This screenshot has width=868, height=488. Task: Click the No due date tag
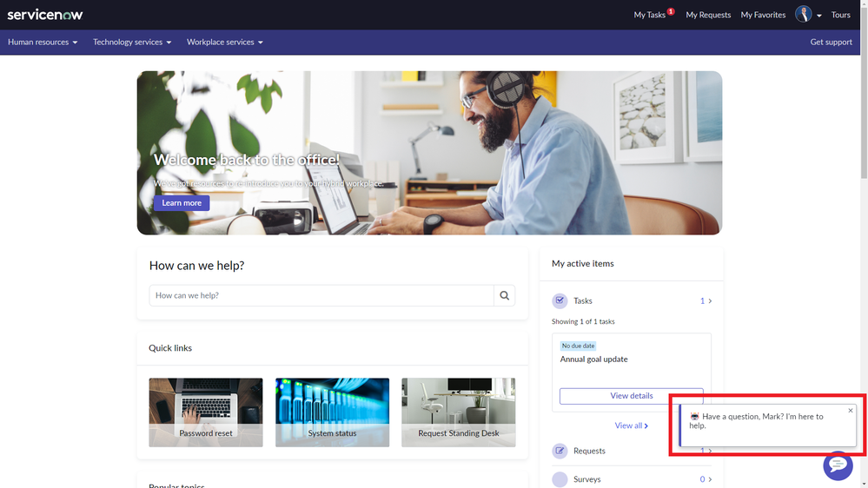pos(578,346)
